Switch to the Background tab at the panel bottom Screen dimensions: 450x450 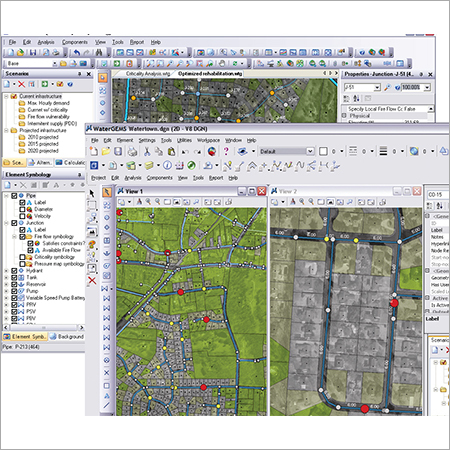[67, 337]
